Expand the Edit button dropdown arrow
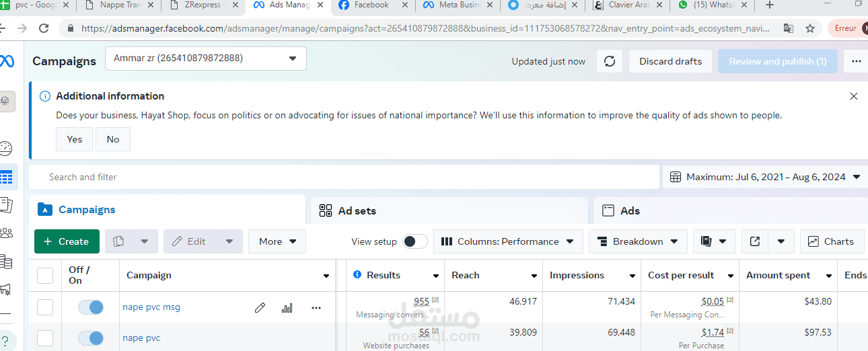The height and width of the screenshot is (351, 868). (x=229, y=241)
